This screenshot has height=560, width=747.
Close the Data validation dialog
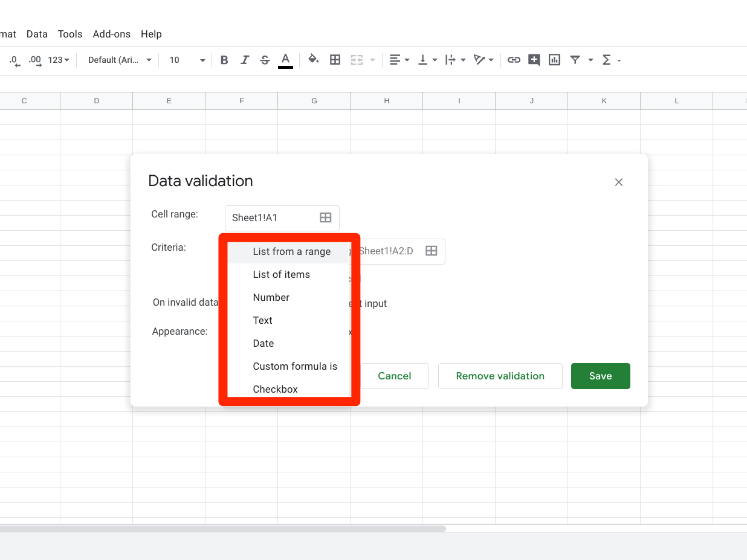coord(618,182)
